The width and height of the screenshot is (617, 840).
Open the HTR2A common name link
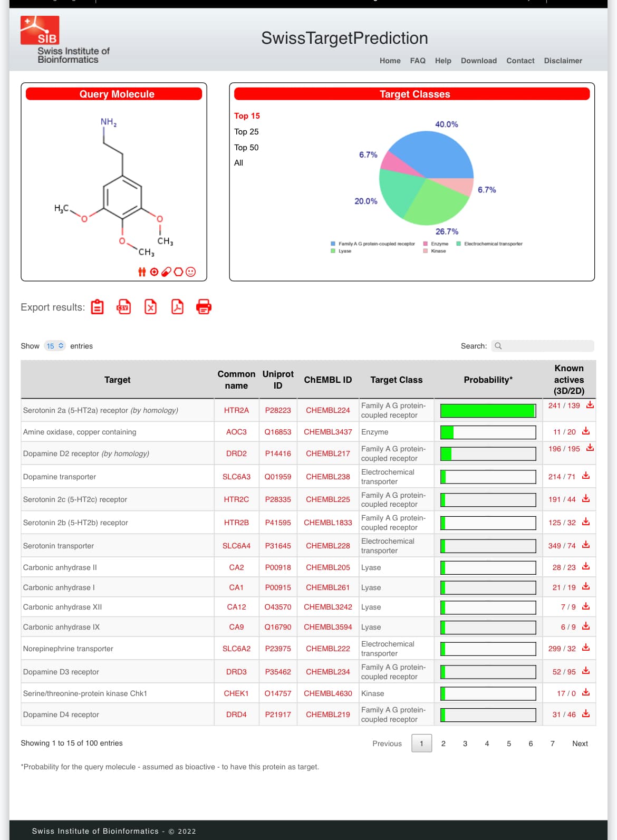coord(236,410)
